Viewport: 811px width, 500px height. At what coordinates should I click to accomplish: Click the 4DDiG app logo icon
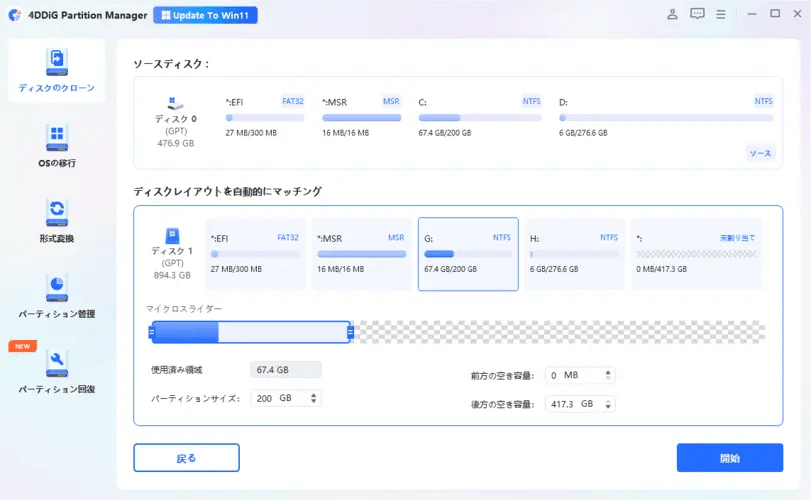15,15
